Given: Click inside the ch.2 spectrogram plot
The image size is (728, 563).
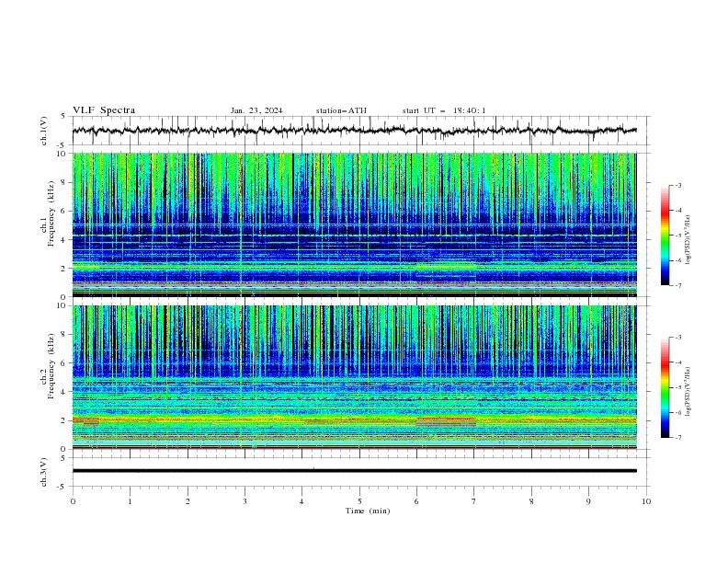Looking at the screenshot, I should pyautogui.click(x=355, y=377).
